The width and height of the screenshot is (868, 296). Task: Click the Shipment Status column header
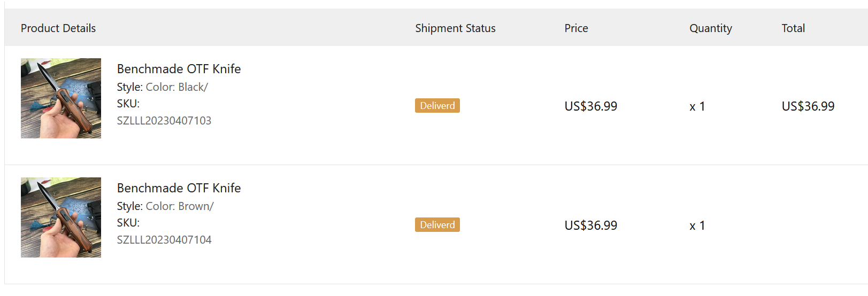[x=455, y=28]
